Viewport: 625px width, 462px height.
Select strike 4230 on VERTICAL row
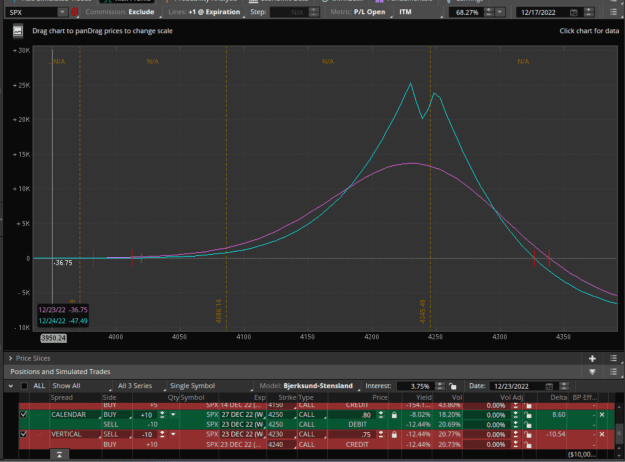point(281,434)
